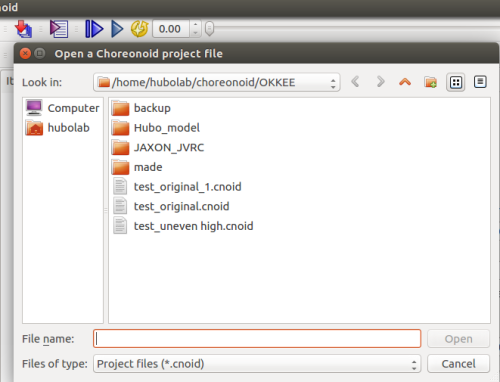The height and width of the screenshot is (382, 500).
Task: Click the time slider handle
Action: 209,29
